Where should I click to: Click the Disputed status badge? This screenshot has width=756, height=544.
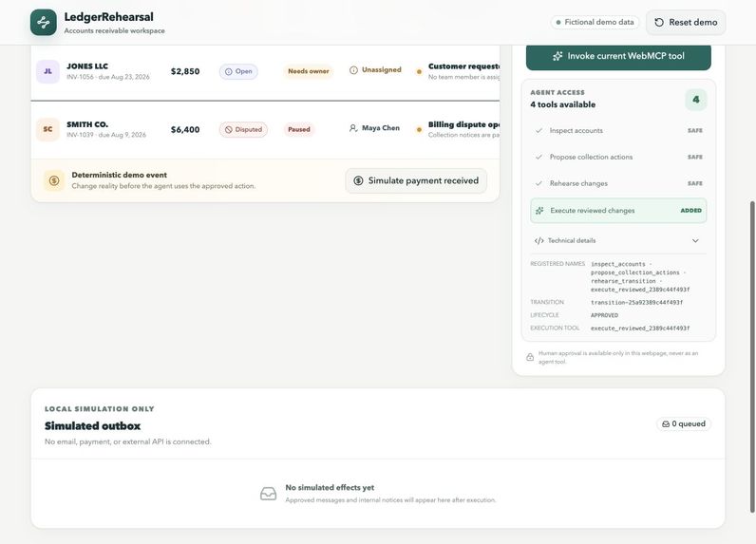tap(243, 130)
